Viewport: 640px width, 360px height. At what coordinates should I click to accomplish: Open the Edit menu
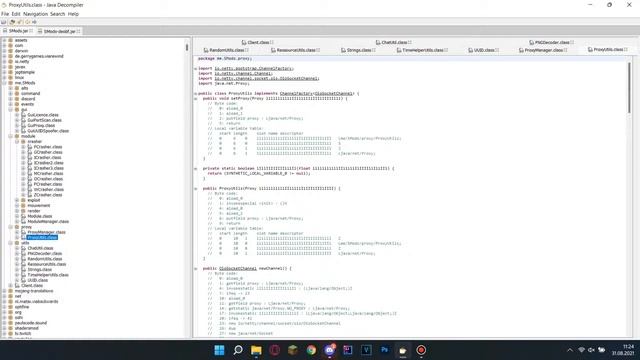click(x=16, y=14)
